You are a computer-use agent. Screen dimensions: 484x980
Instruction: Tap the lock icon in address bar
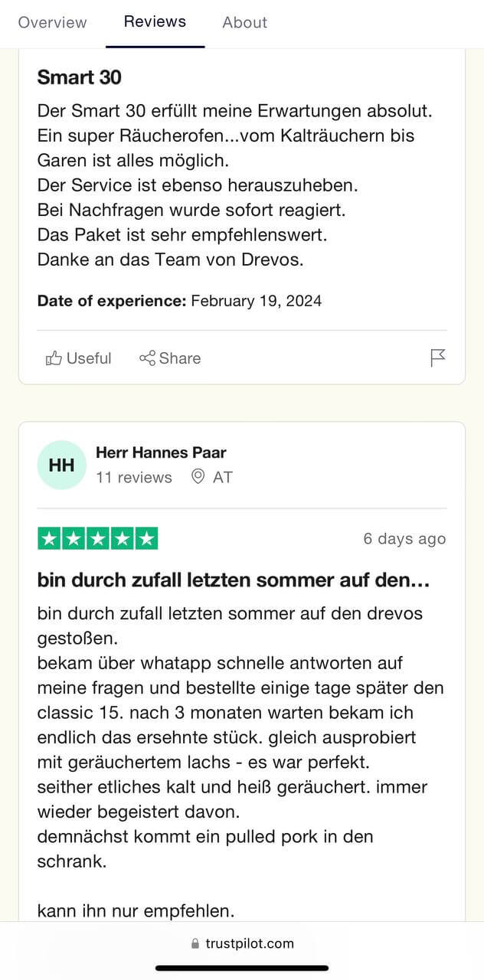(x=195, y=943)
